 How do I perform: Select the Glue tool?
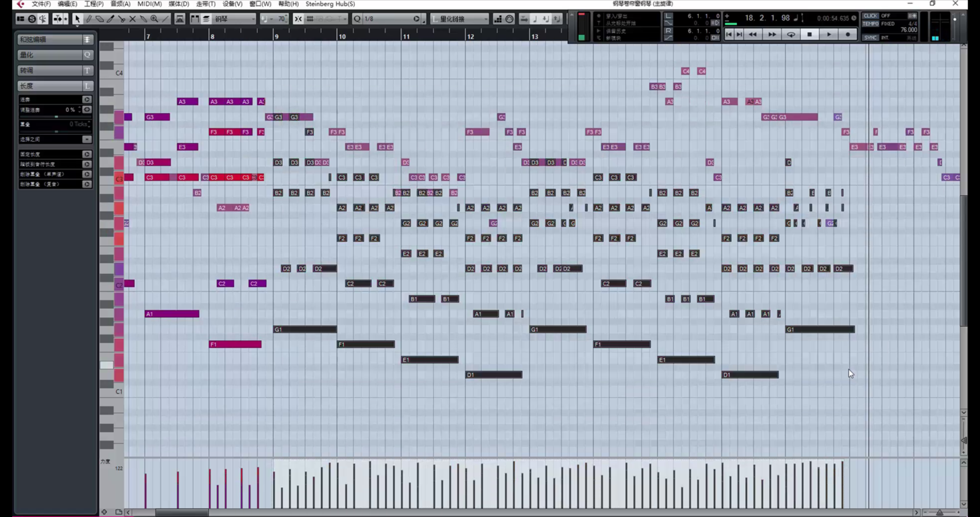click(x=143, y=19)
